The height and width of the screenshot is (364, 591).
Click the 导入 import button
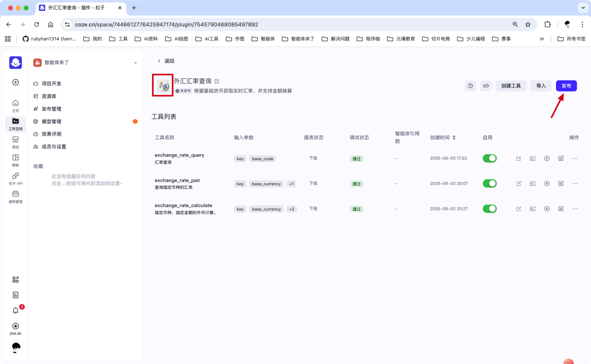point(541,86)
